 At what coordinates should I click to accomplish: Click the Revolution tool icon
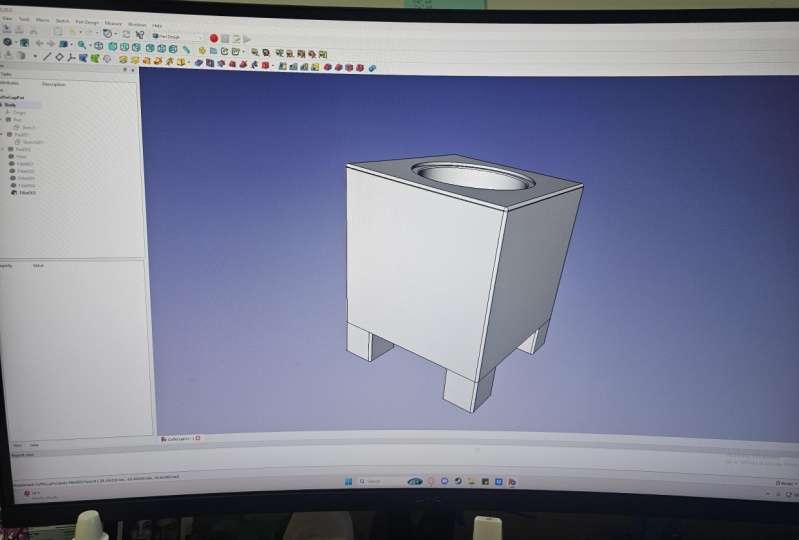(x=135, y=60)
